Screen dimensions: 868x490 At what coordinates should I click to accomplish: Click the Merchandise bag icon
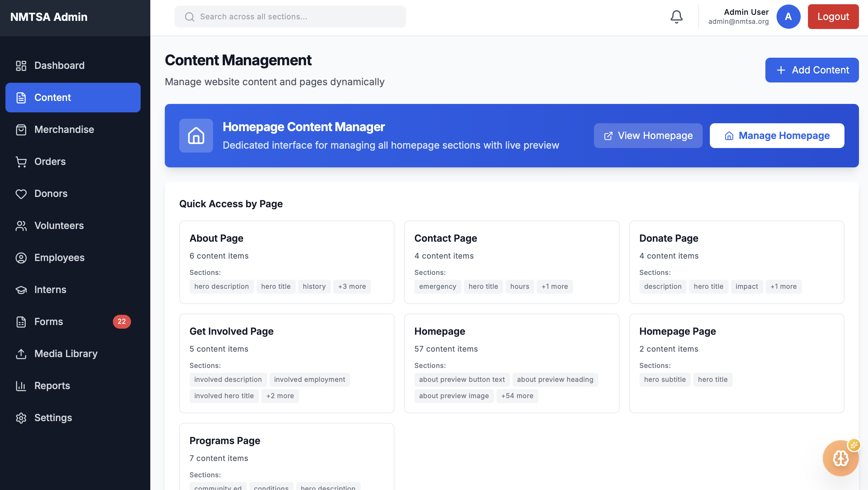point(21,130)
